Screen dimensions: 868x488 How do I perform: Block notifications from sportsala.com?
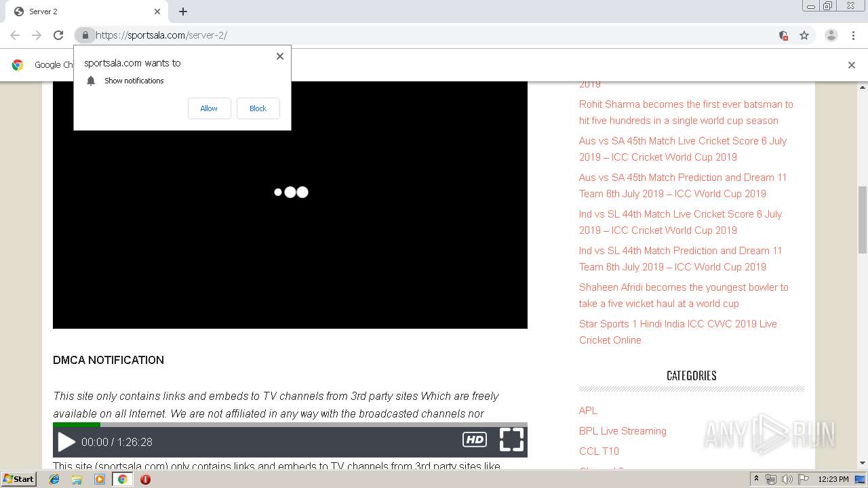pos(258,108)
